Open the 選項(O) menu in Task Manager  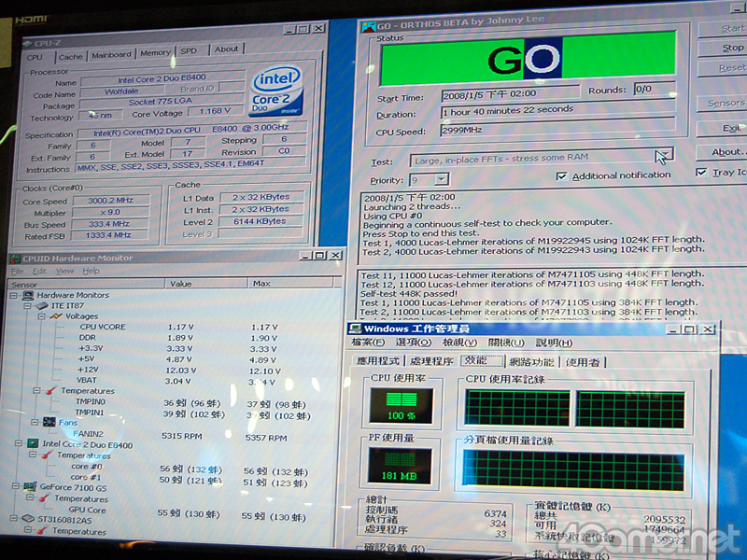[414, 343]
